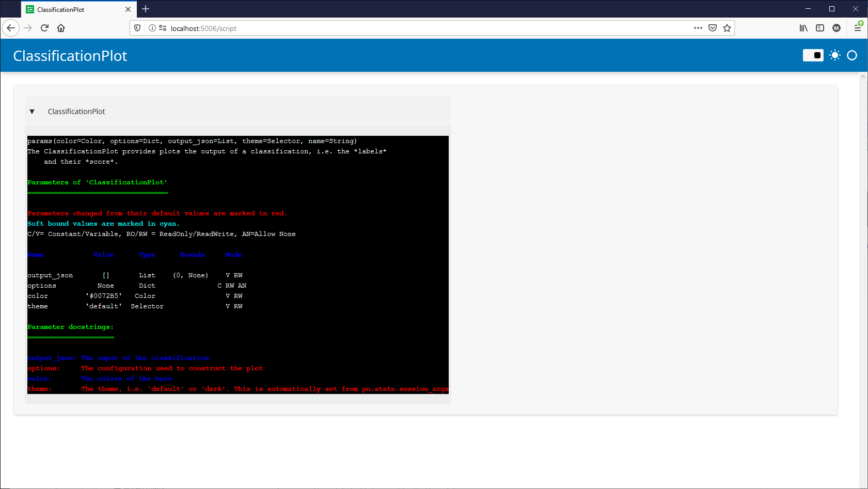
Task: Click the tracking protection shield icon
Action: [137, 28]
